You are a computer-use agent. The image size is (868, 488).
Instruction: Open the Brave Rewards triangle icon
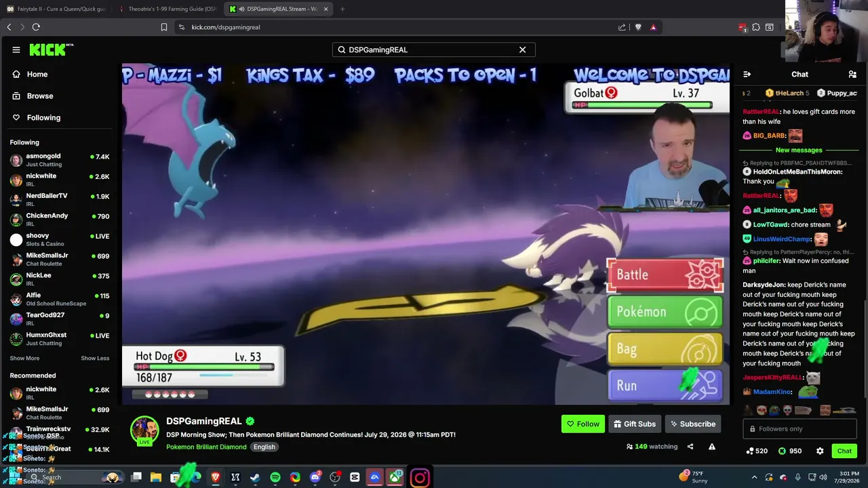click(x=653, y=27)
